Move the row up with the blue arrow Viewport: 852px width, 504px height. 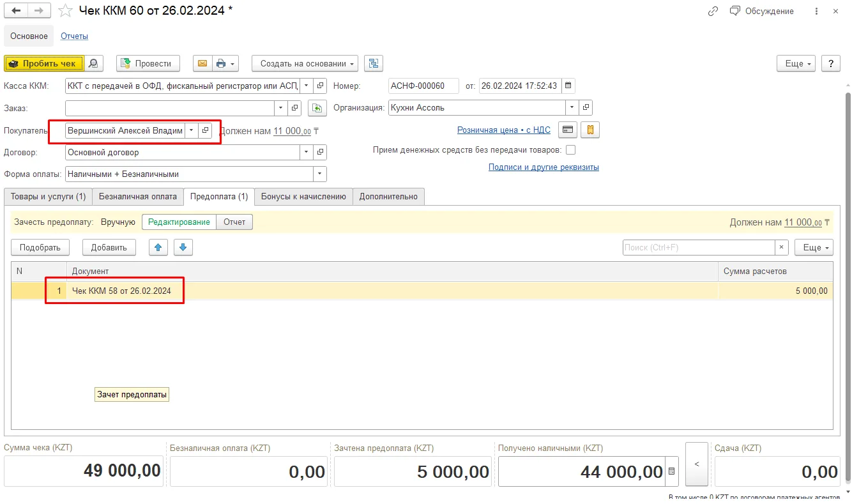click(158, 247)
